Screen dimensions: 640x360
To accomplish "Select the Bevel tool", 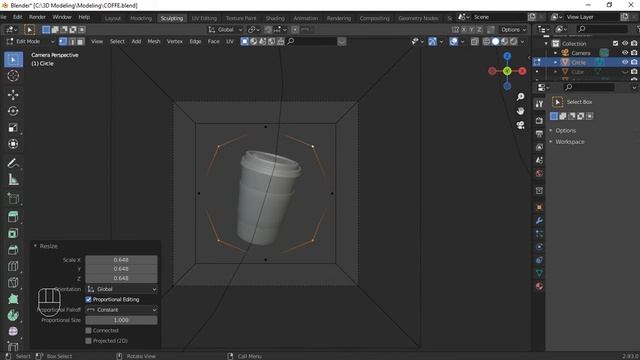I will pos(13,249).
